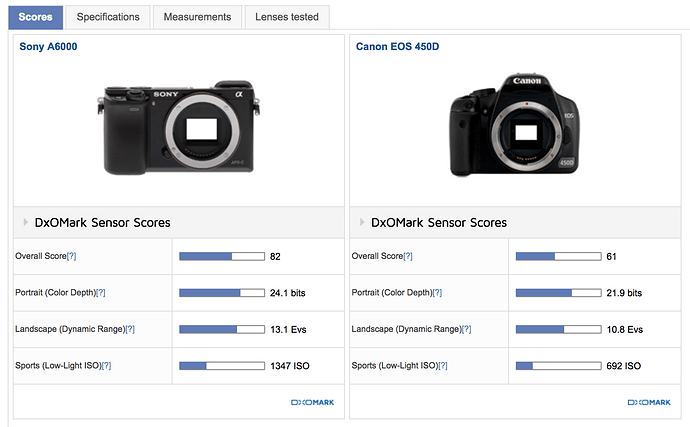Click Canon Low-Light ISO bar 692 ISO

pyautogui.click(x=558, y=366)
